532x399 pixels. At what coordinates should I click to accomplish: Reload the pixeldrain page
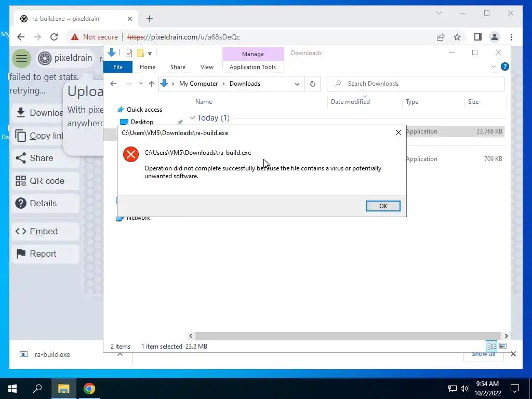coord(54,37)
